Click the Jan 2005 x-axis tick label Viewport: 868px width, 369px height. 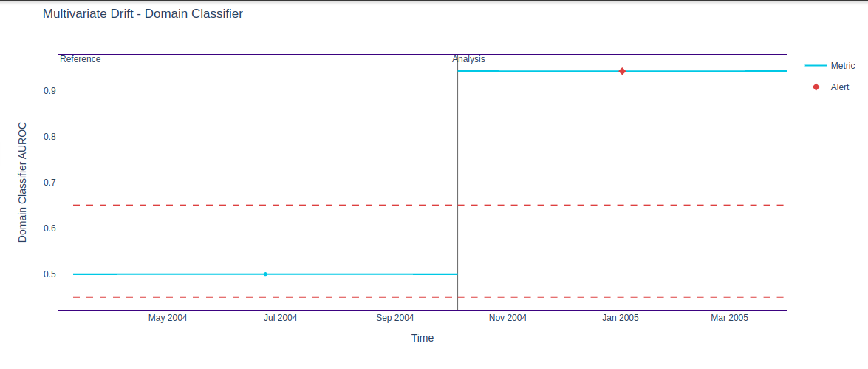(x=621, y=318)
